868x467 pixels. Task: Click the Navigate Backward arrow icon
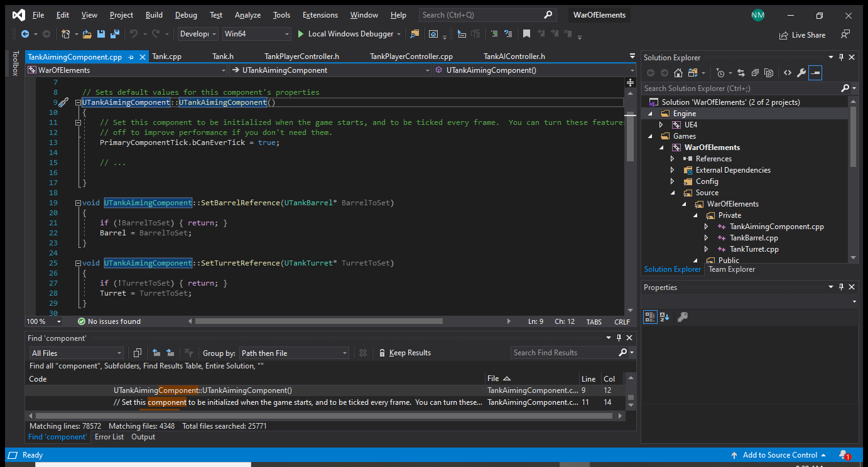pyautogui.click(x=24, y=34)
